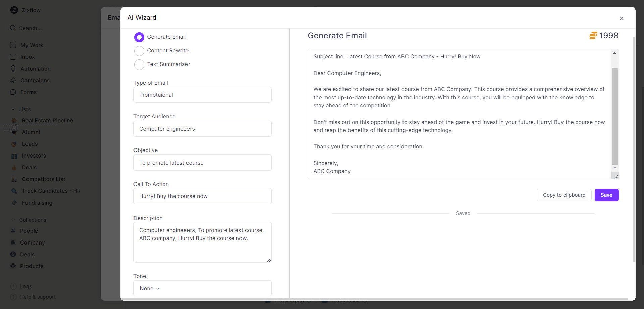The image size is (644, 309).
Task: Select the Campaigns icon
Action: (x=13, y=80)
